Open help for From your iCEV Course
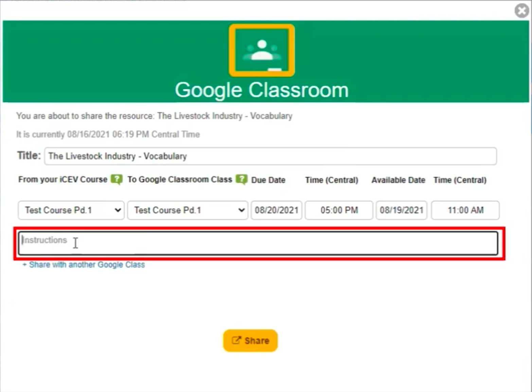532x392 pixels. [x=117, y=179]
